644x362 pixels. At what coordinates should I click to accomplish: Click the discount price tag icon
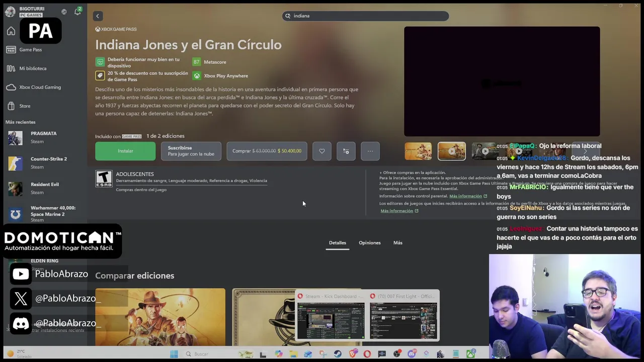pos(100,76)
